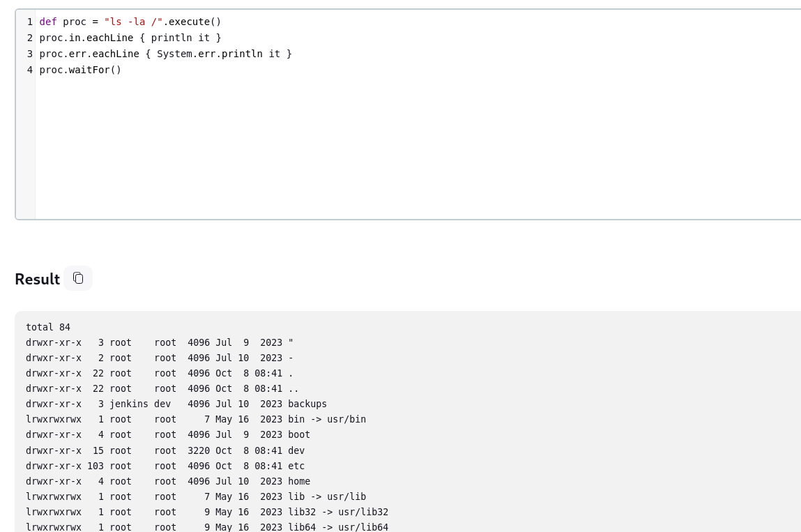
Task: Click the copy Result to clipboard icon
Action: [x=78, y=278]
